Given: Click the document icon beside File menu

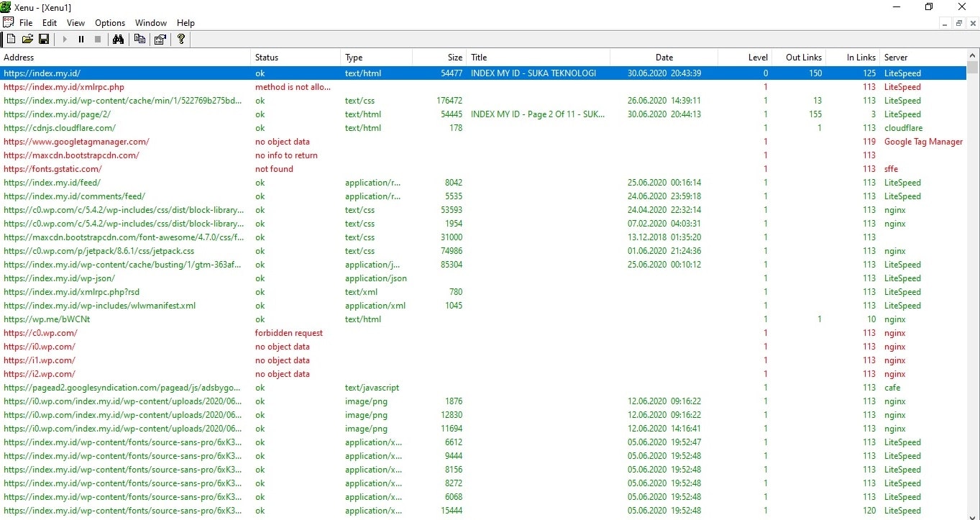Looking at the screenshot, I should pyautogui.click(x=8, y=22).
